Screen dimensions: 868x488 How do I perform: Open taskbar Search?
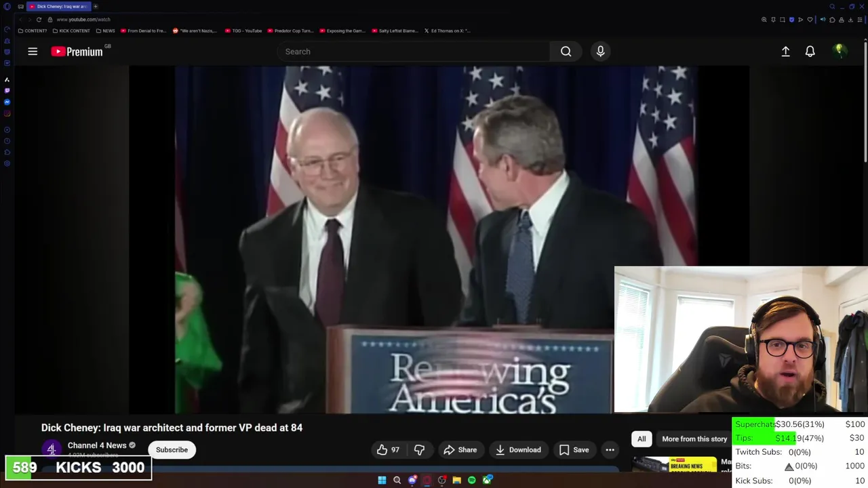(x=397, y=480)
